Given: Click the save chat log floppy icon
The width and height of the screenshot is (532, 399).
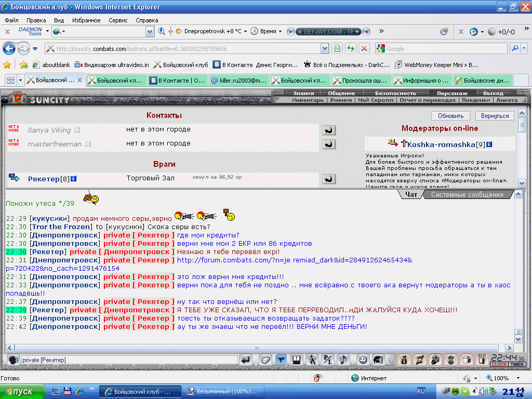Looking at the screenshot, I should [x=297, y=360].
